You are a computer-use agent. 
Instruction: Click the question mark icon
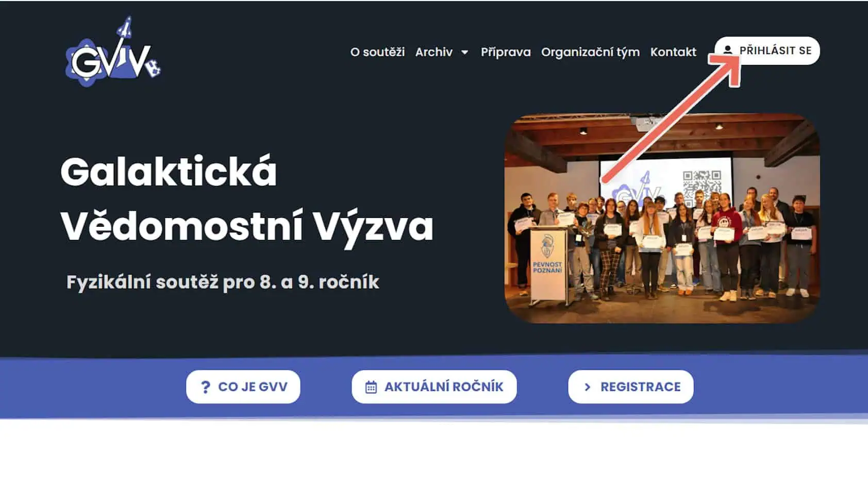tap(205, 387)
